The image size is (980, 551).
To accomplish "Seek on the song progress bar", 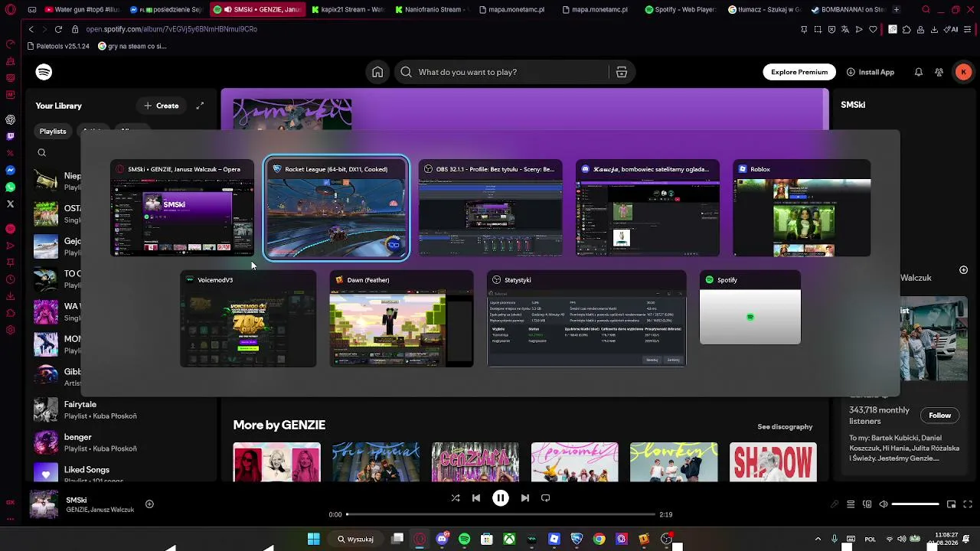I will point(501,514).
